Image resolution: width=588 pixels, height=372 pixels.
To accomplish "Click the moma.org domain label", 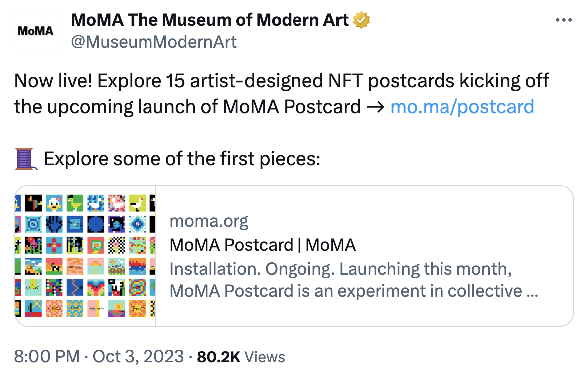I will click(x=209, y=220).
